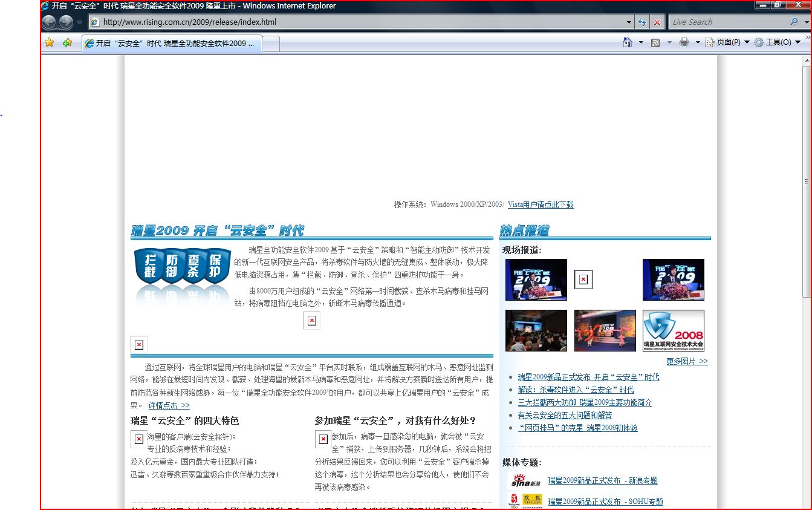Open the SOHU专题 media link

[x=605, y=502]
